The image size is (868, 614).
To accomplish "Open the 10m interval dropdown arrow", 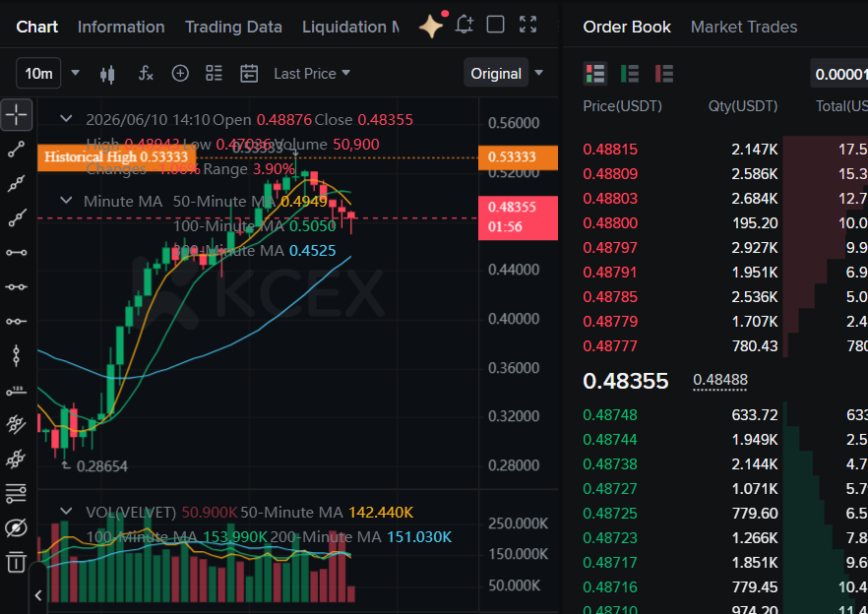I will point(75,73).
